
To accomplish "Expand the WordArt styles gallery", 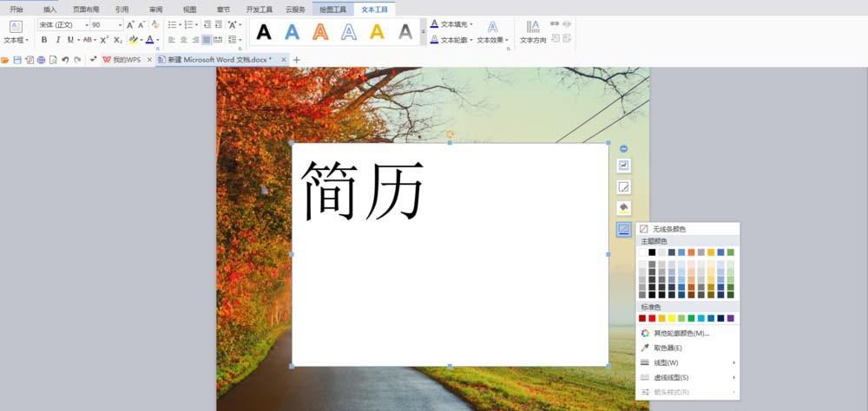I will pos(424,32).
